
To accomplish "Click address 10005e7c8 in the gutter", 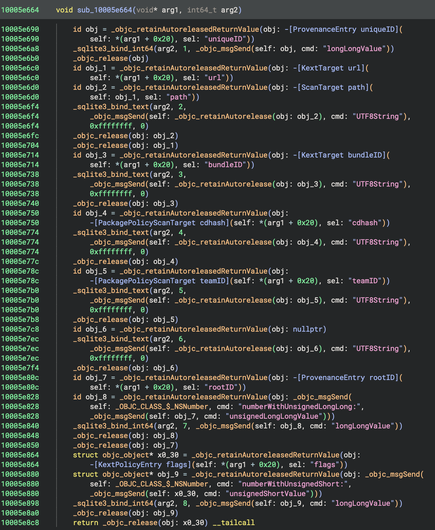I will click(x=20, y=329).
